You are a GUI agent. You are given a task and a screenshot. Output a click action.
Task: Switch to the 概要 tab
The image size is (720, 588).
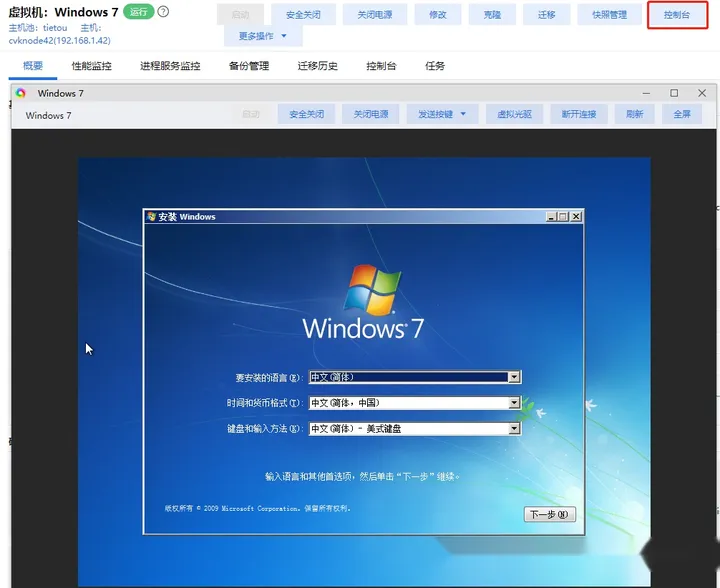tap(33, 66)
